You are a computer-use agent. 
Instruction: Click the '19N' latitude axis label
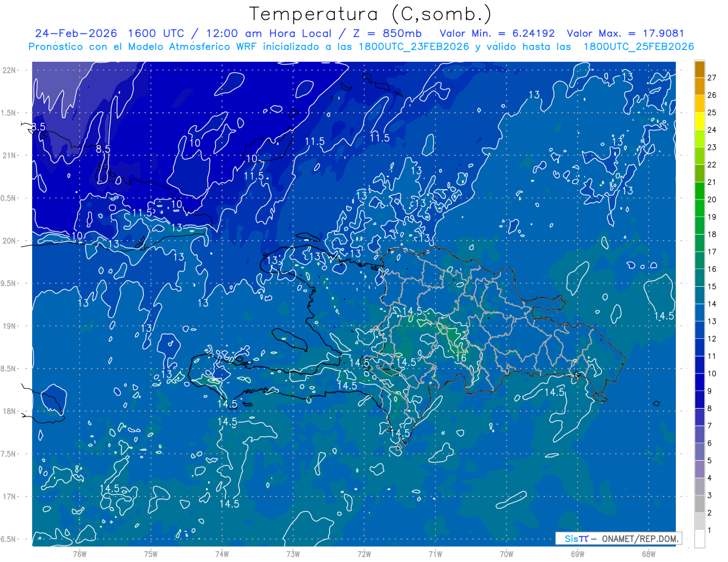click(9, 326)
